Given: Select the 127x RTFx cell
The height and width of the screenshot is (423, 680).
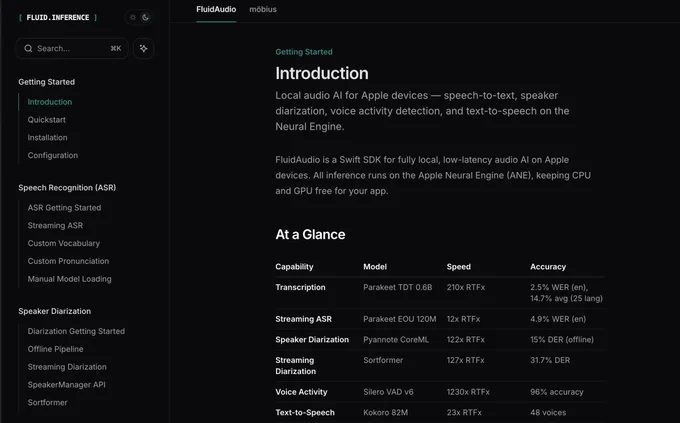Looking at the screenshot, I should (x=466, y=361).
